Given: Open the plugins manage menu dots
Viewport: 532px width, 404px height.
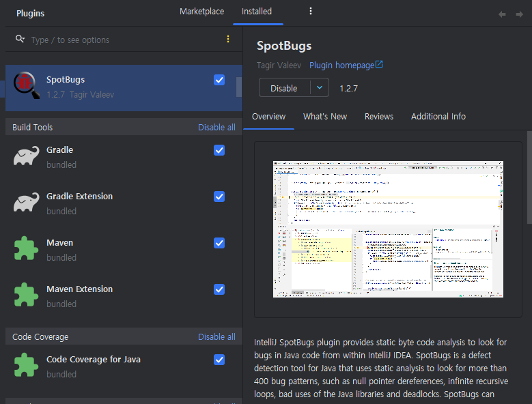Looking at the screenshot, I should 311,11.
